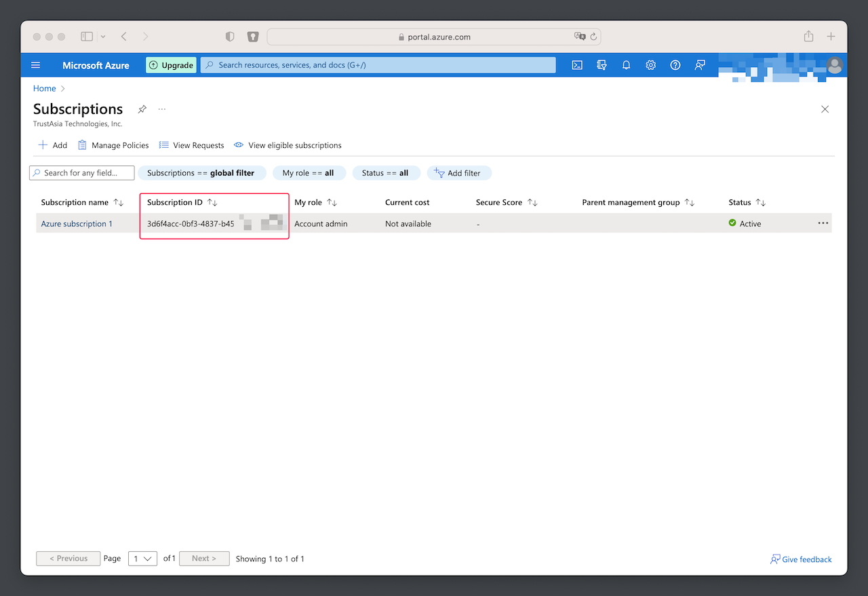Open more options beside Subscriptions title
The width and height of the screenshot is (868, 596).
[x=162, y=109]
